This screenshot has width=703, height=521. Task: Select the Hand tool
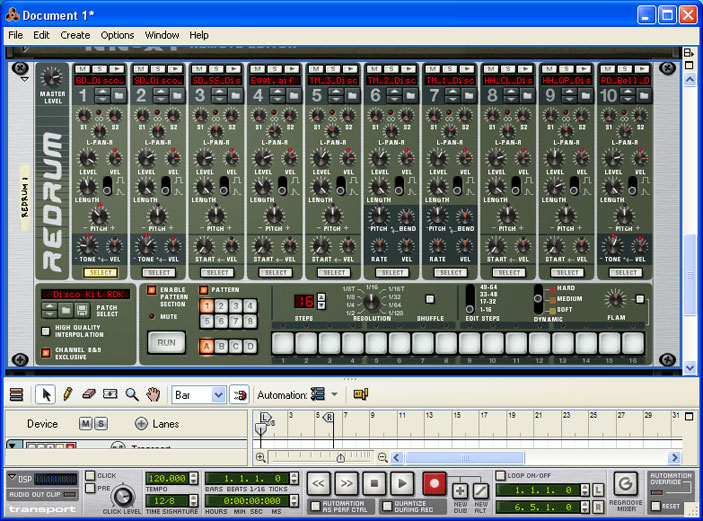[153, 395]
